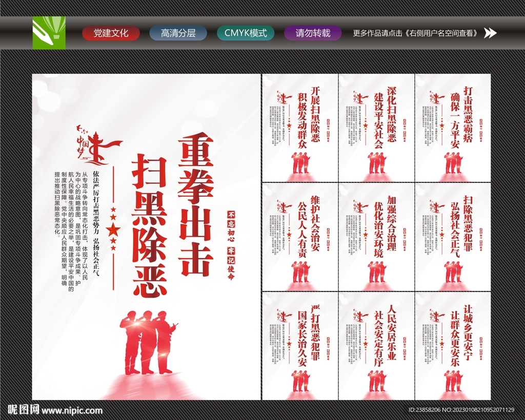Open the 人民安居乐业 社会安定有序 poster
Image resolution: width=525 pixels, height=420 pixels.
pyautogui.click(x=377, y=346)
